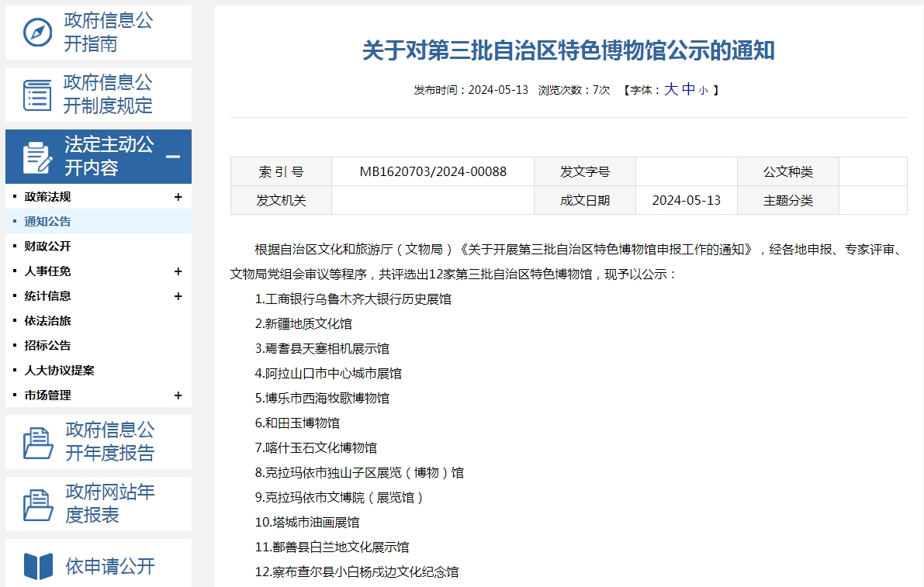Click list item 1.工商银行乌鲁木齐大银行历史展馆
The height and width of the screenshot is (587, 924).
tap(353, 299)
